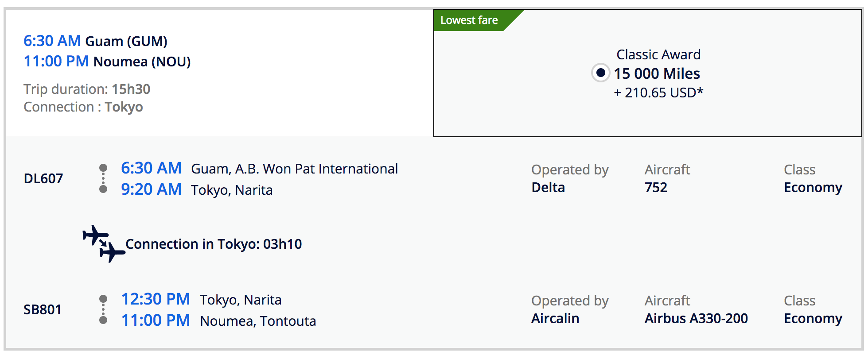Viewport: 868px width, 355px height.
Task: Click the DL607 flight number
Action: (x=43, y=178)
